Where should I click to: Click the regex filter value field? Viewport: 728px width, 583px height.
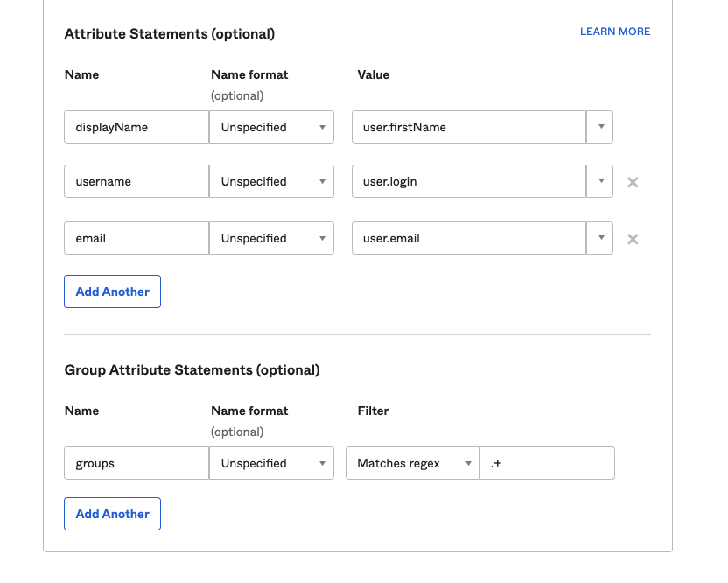pyautogui.click(x=547, y=463)
